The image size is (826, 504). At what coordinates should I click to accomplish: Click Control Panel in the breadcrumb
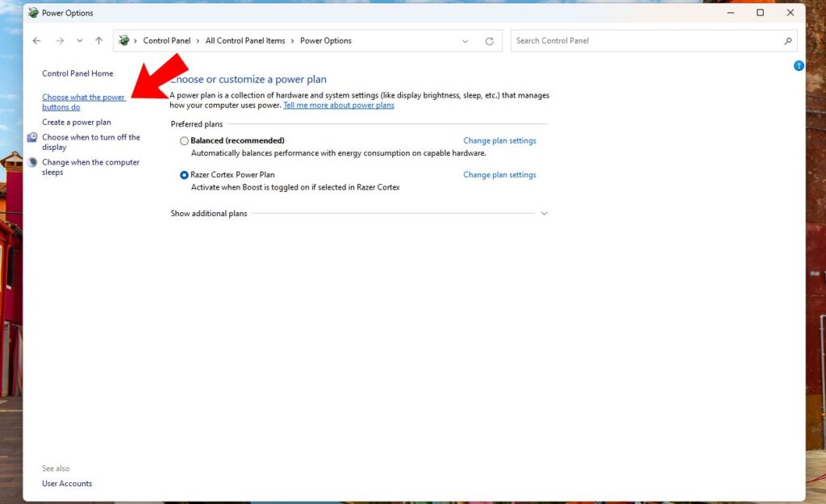click(x=166, y=40)
